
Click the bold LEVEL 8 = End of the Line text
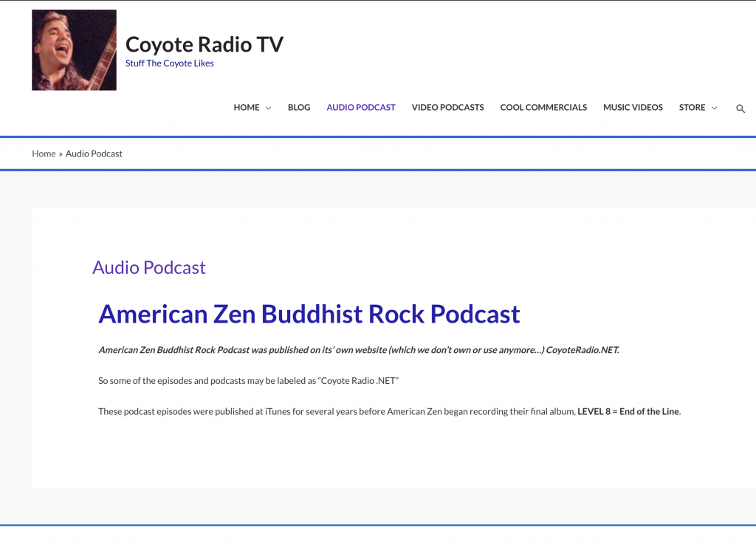click(x=628, y=412)
